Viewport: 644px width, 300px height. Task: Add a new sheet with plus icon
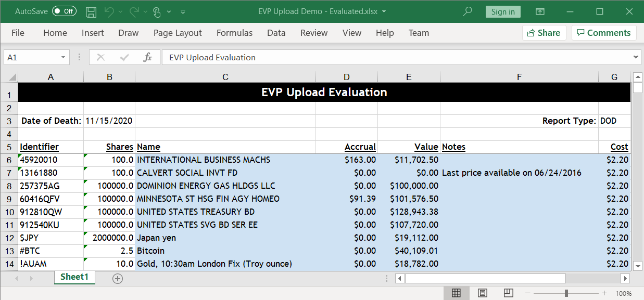(118, 279)
